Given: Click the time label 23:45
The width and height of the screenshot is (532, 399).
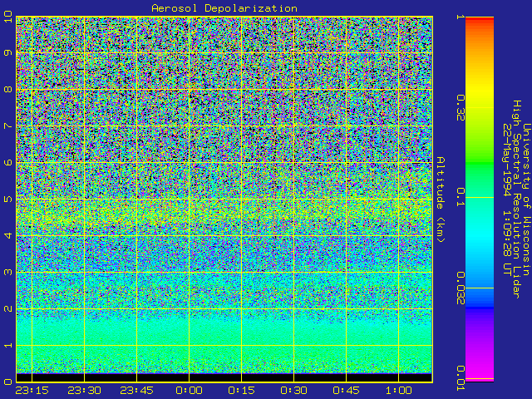Looking at the screenshot, I should point(136,391).
